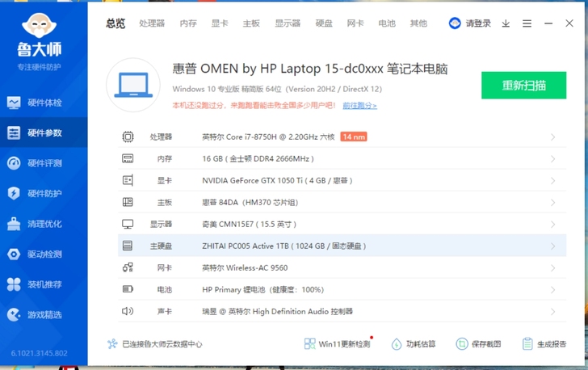The height and width of the screenshot is (370, 588).
Task: Click 保存截图 save screenshot
Action: pyautogui.click(x=478, y=343)
